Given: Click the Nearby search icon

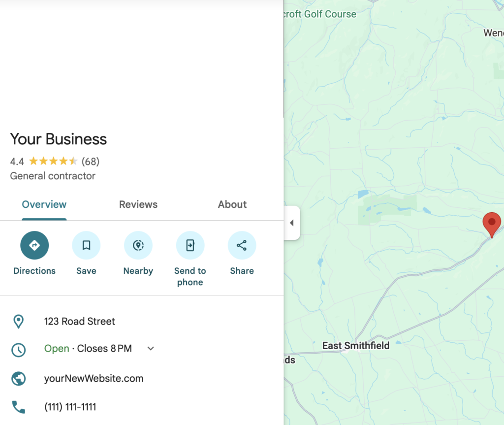Looking at the screenshot, I should point(138,245).
